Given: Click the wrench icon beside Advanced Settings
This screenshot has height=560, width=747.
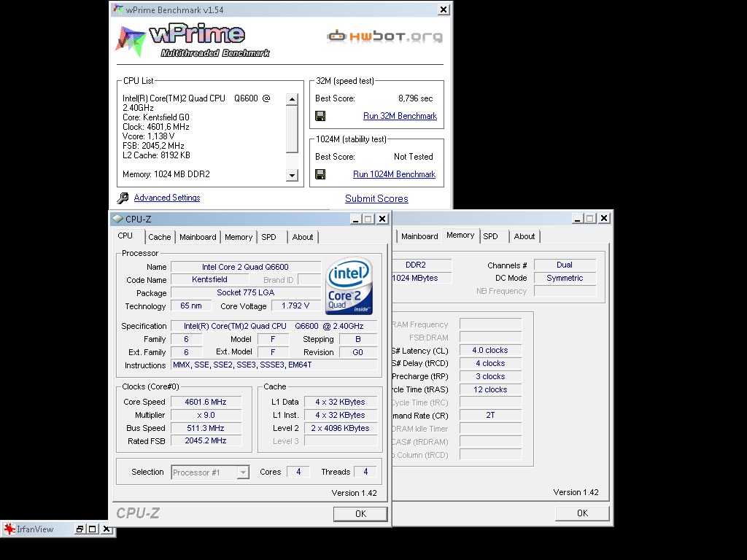Looking at the screenshot, I should click(x=123, y=198).
